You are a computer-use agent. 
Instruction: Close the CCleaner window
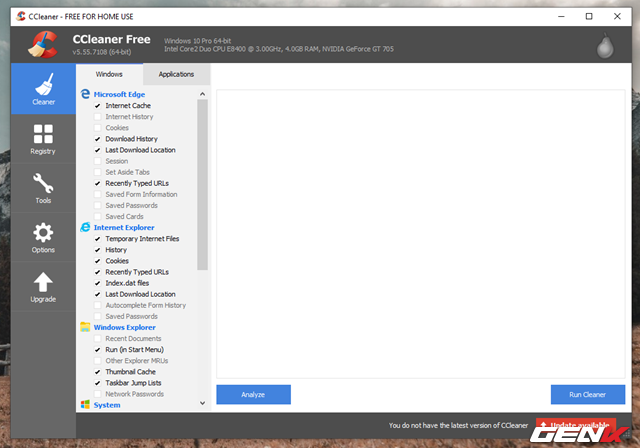(x=617, y=16)
